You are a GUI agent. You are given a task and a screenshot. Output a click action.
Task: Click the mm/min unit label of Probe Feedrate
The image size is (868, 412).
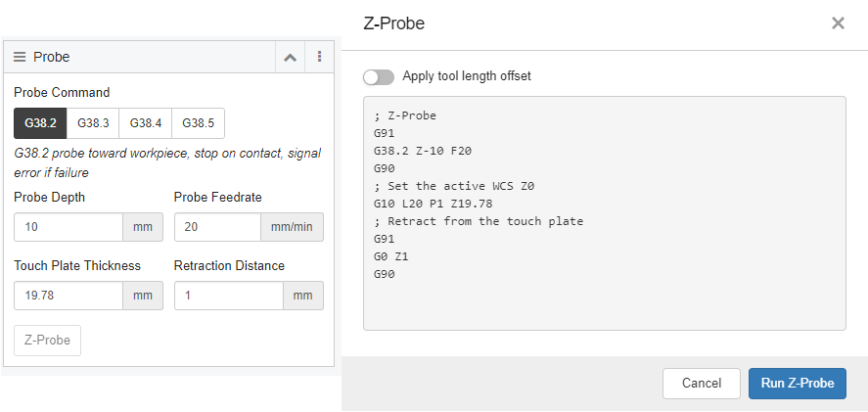point(292,227)
